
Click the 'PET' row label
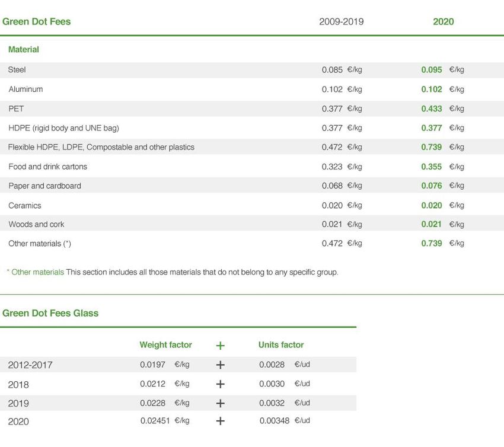(16, 108)
